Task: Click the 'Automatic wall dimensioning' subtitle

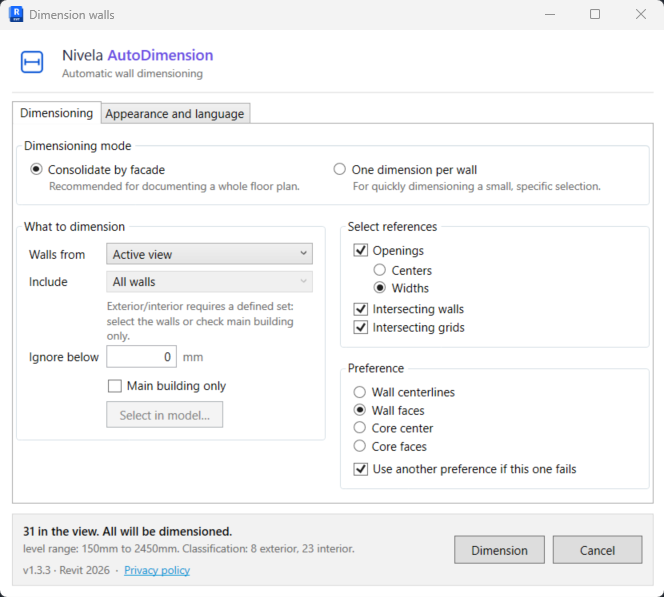Action: [132, 73]
